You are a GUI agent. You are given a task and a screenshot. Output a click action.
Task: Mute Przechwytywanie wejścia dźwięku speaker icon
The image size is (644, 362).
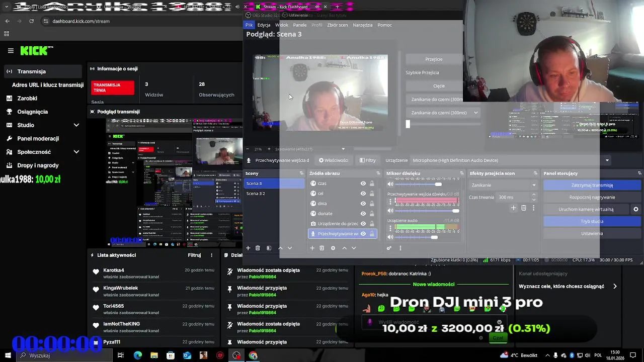(390, 211)
